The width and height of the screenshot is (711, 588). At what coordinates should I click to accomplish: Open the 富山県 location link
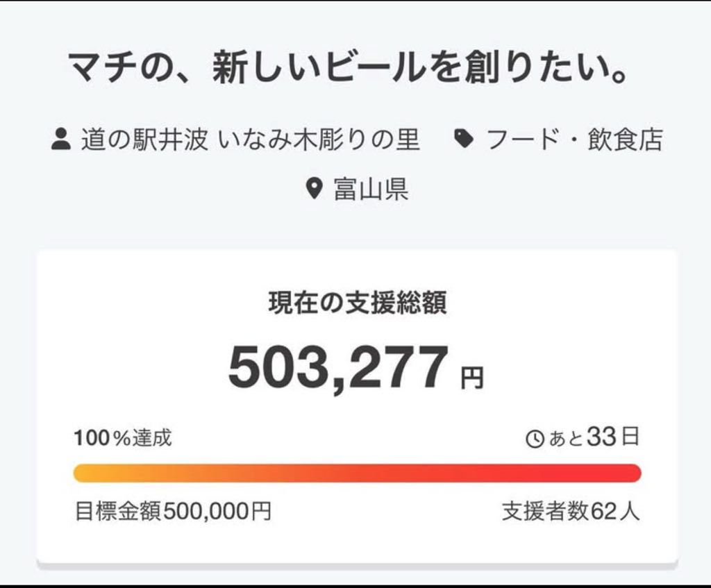371,189
